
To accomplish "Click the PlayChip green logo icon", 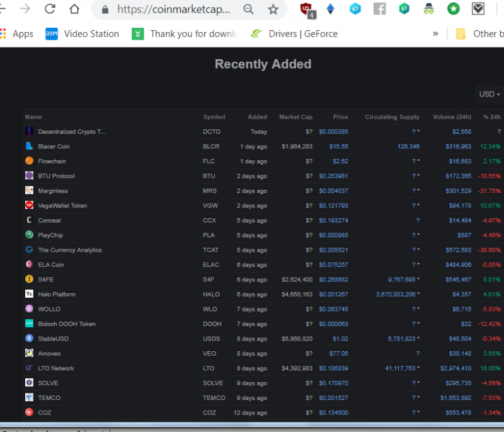I will [x=29, y=235].
